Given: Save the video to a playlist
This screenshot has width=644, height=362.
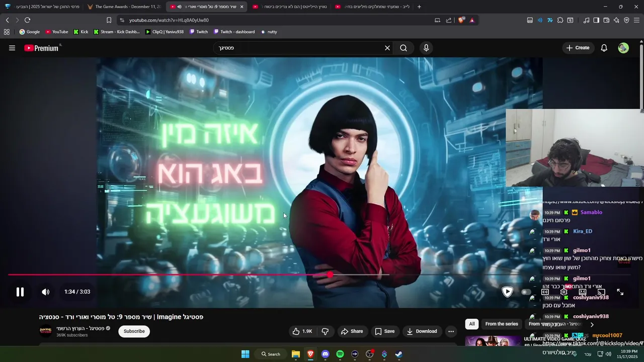Looking at the screenshot, I should [385, 331].
